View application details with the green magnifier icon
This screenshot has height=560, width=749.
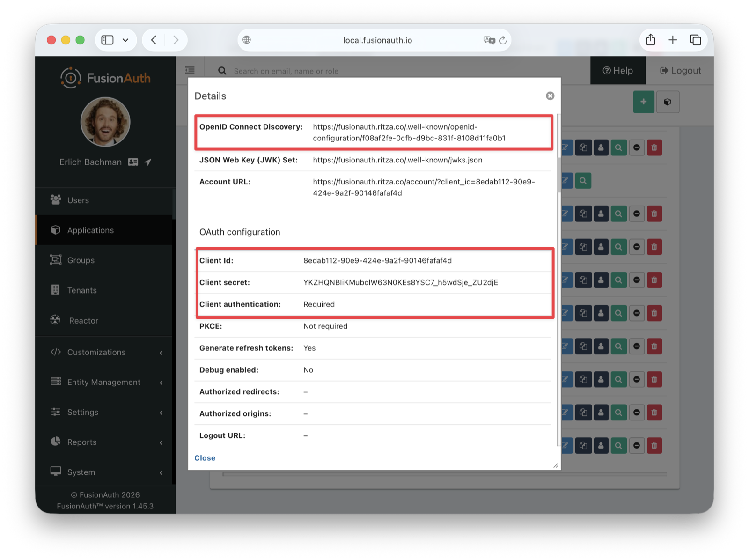coord(619,147)
